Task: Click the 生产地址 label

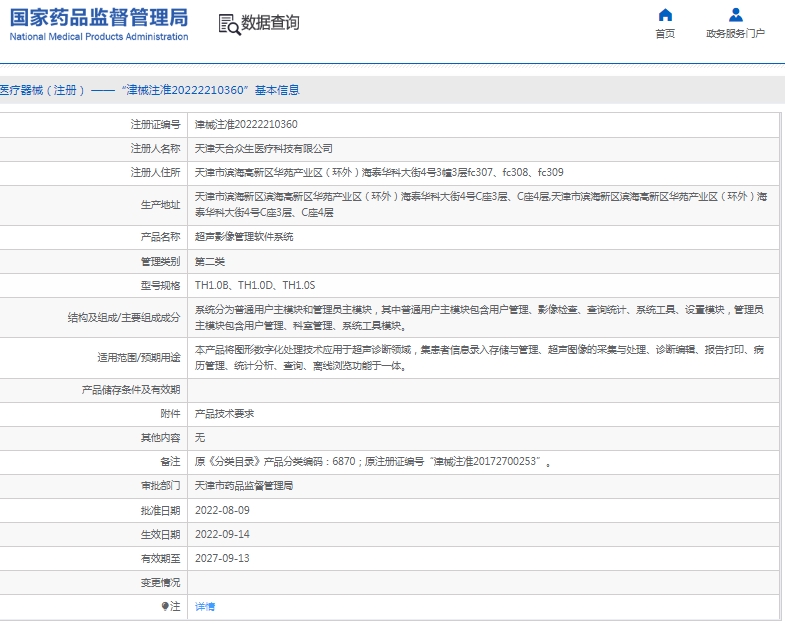Action: tap(160, 204)
